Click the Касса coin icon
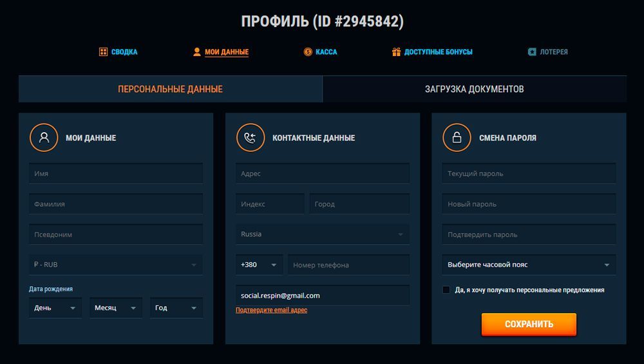 [x=308, y=52]
